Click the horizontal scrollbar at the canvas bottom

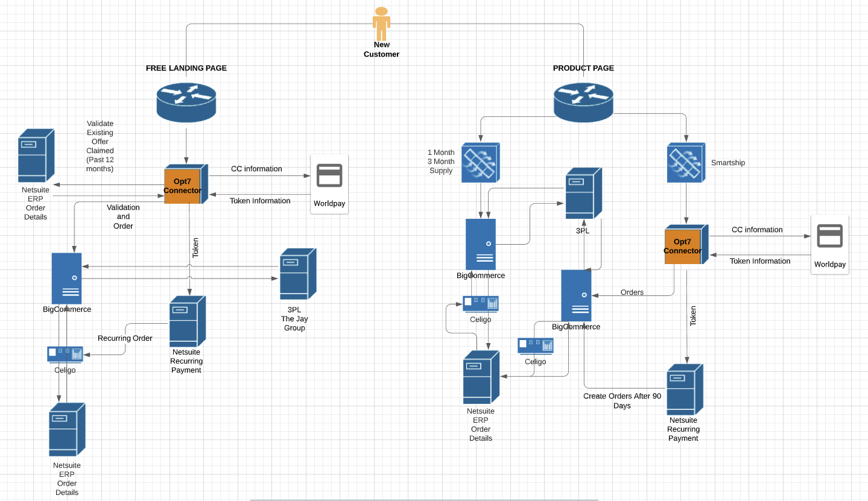424,499
